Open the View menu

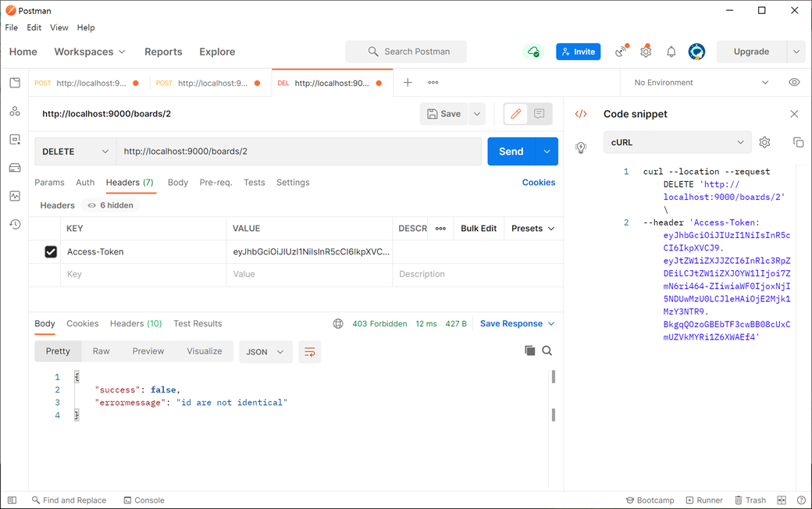pyautogui.click(x=59, y=27)
